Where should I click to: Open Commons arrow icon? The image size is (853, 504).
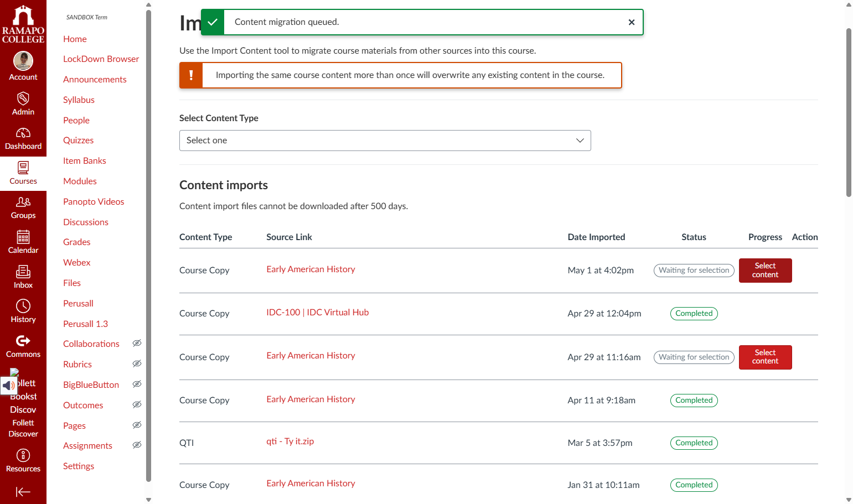click(23, 346)
